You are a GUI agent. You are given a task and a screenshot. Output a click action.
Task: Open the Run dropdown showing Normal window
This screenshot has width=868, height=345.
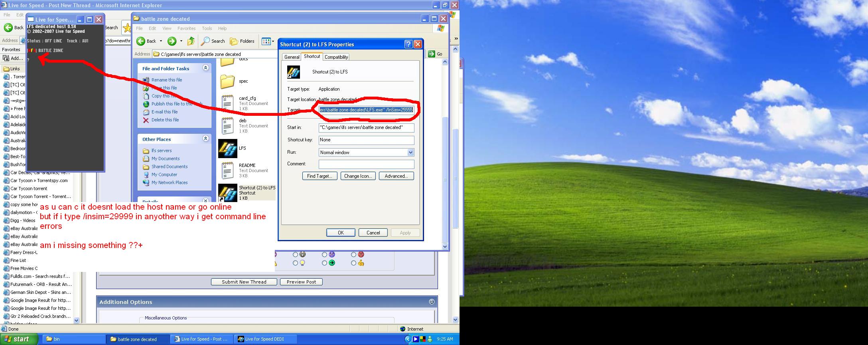tap(410, 153)
